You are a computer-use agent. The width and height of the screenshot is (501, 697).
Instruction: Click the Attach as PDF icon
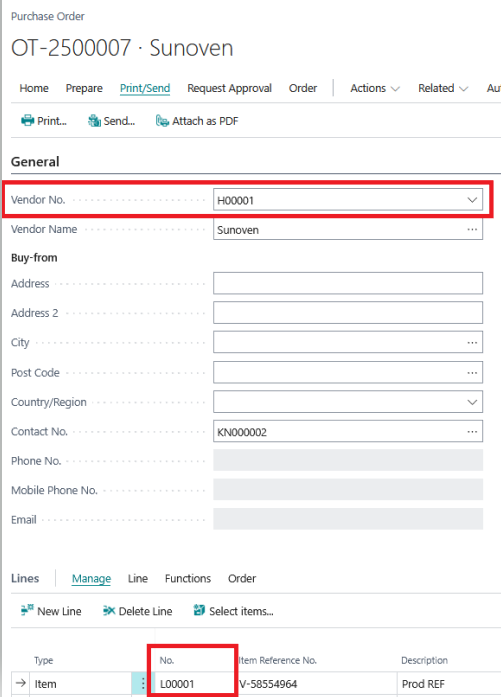pyautogui.click(x=162, y=120)
